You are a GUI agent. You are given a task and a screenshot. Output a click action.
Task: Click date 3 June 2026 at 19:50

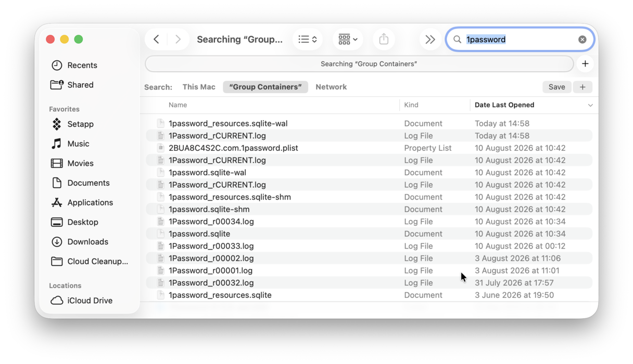click(514, 295)
